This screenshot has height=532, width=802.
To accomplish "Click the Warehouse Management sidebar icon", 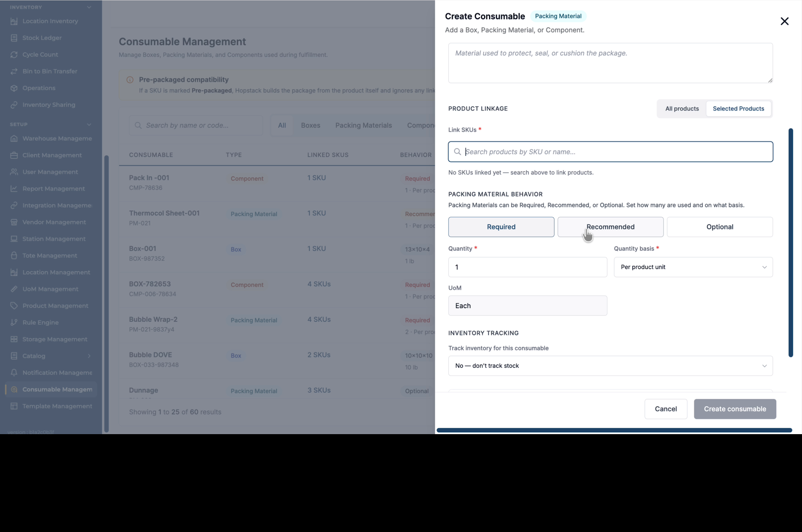I will (x=14, y=139).
